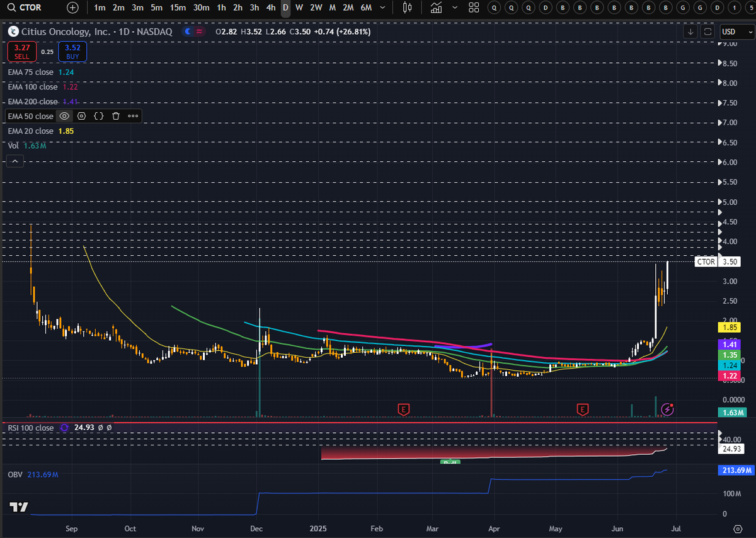Collapse the indicator legend with chevron

(15, 161)
